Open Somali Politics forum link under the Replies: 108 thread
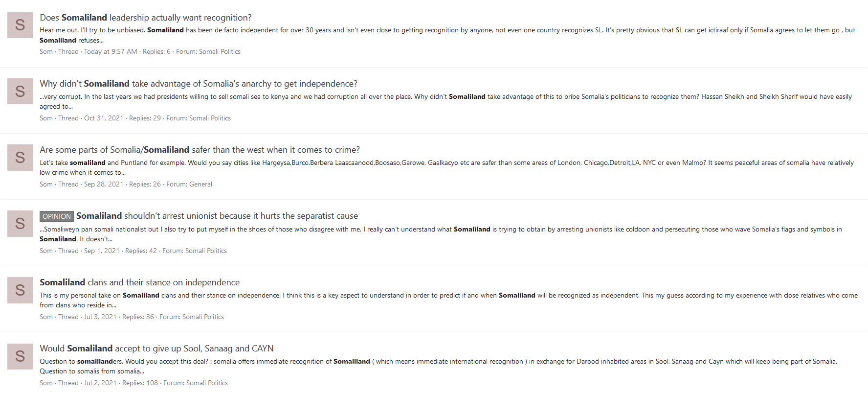 coord(207,383)
